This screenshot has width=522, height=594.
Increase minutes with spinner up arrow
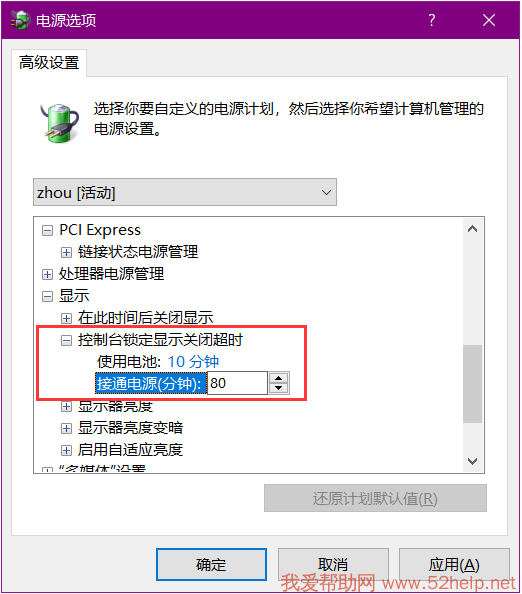pos(278,378)
